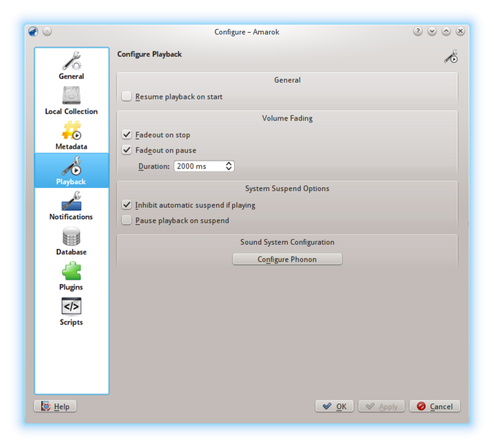
Task: Click the Sound System Configuration heading
Action: 287,242
